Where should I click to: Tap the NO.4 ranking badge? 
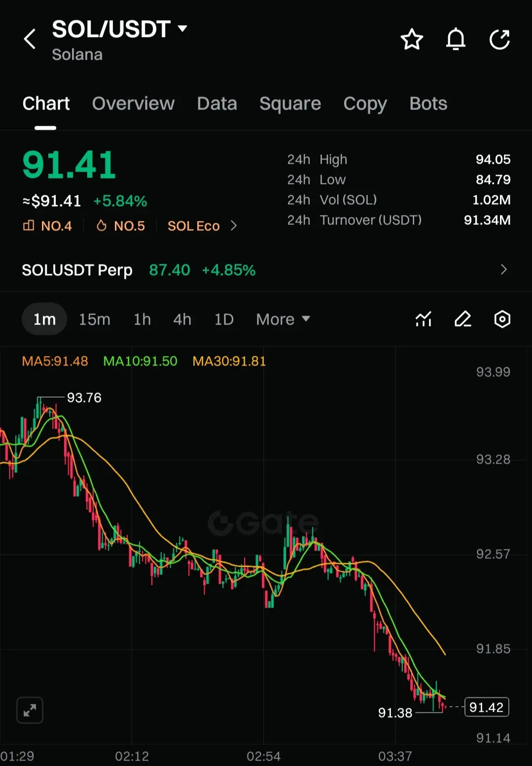coord(47,226)
